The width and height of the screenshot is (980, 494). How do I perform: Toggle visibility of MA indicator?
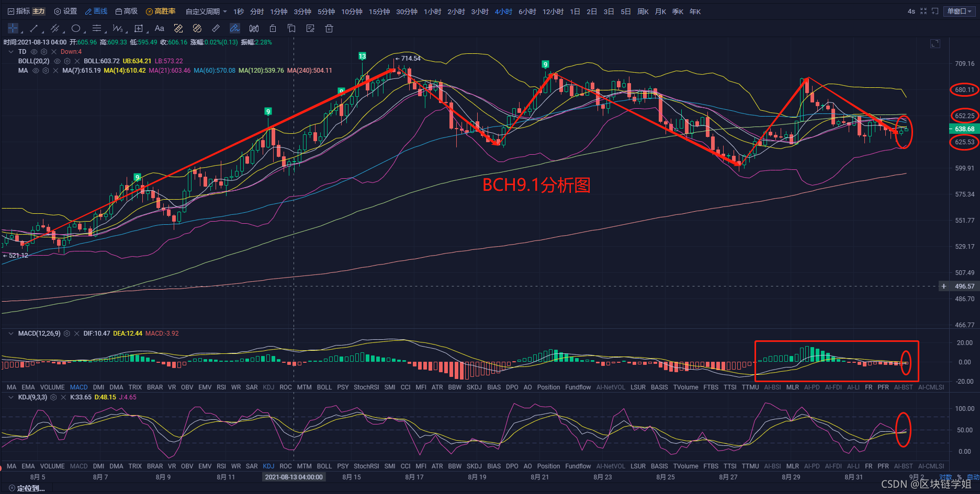coord(36,71)
